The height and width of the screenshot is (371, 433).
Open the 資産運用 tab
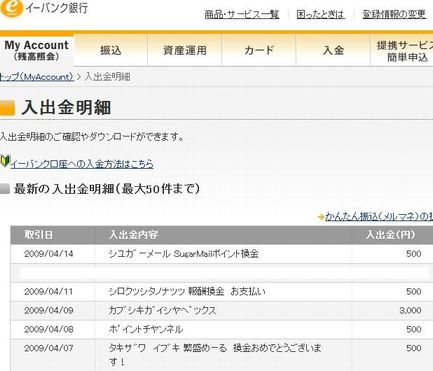pyautogui.click(x=185, y=50)
